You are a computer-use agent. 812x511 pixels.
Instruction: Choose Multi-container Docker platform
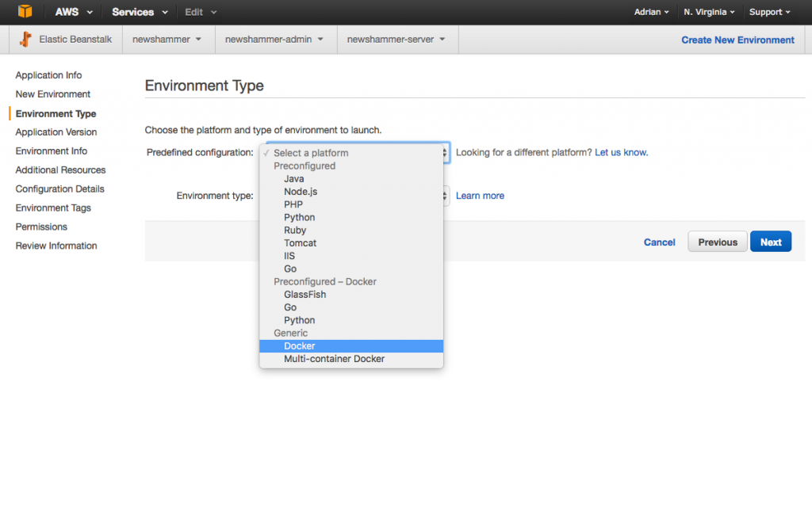click(x=334, y=358)
